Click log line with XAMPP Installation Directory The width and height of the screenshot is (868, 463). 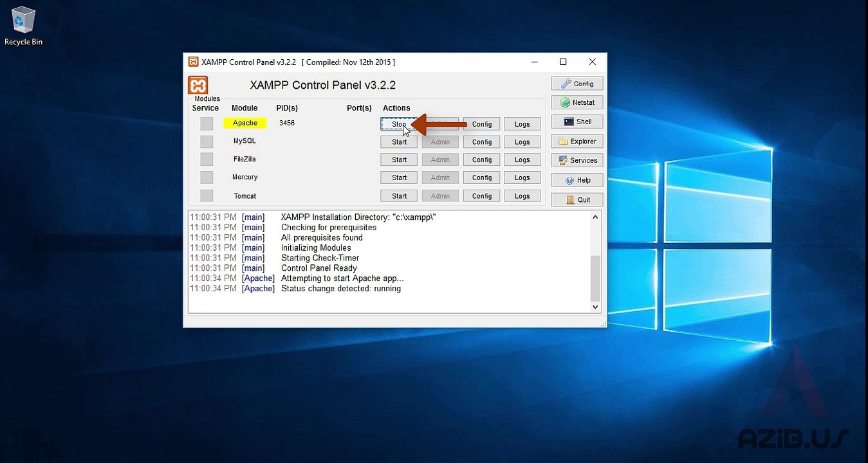click(x=359, y=217)
